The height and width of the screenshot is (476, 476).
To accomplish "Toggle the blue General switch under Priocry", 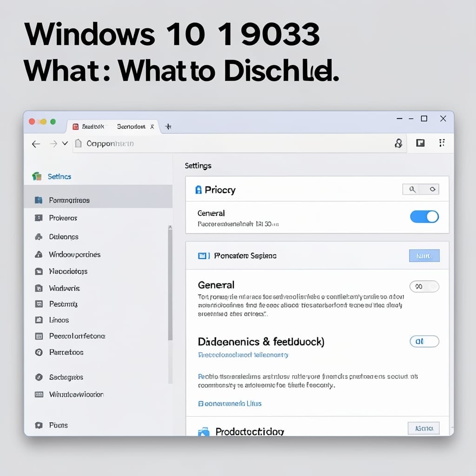I will click(x=424, y=217).
